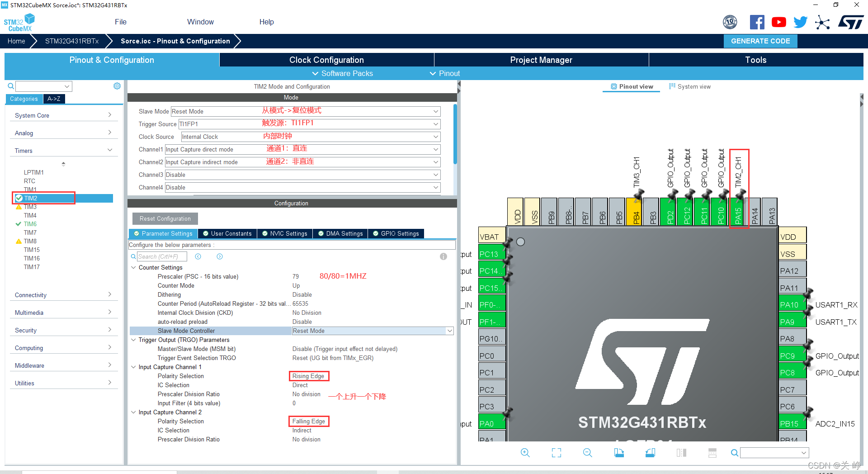The image size is (868, 474).
Task: Expand the Connectivity category
Action: click(63, 295)
